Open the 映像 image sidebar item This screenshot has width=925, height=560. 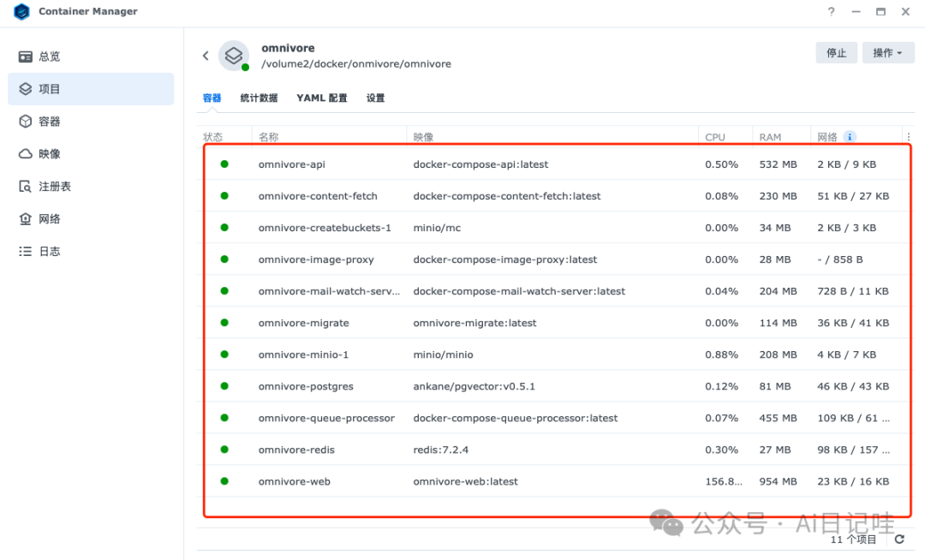tap(91, 154)
